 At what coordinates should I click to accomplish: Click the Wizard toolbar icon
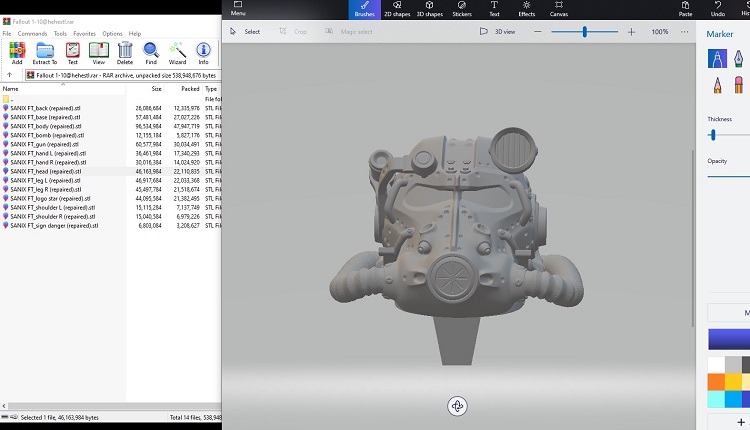click(177, 52)
